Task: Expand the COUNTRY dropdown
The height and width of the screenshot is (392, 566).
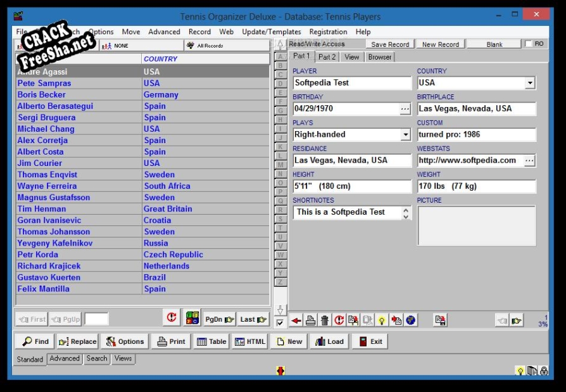Action: (530, 83)
